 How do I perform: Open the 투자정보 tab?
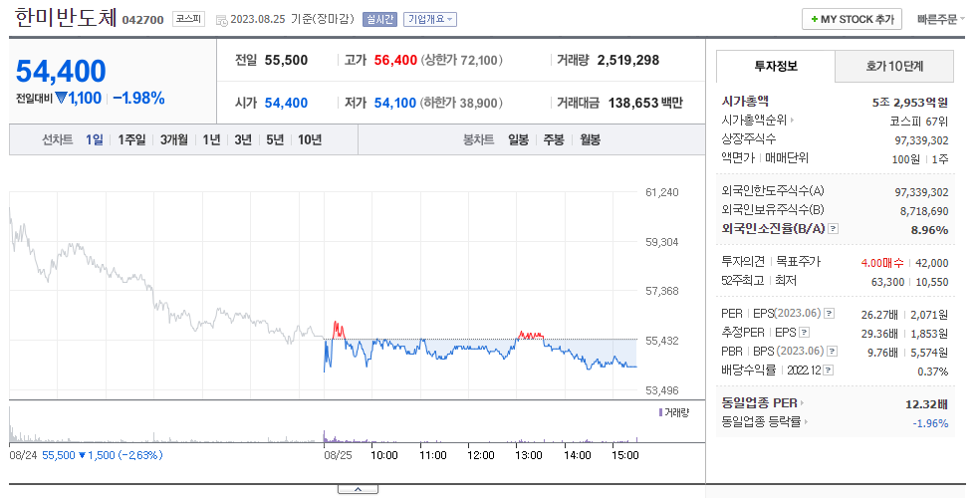pyautogui.click(x=776, y=66)
